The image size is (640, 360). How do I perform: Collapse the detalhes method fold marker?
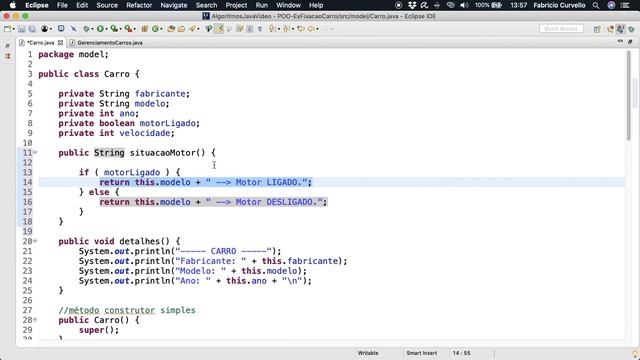click(36, 241)
